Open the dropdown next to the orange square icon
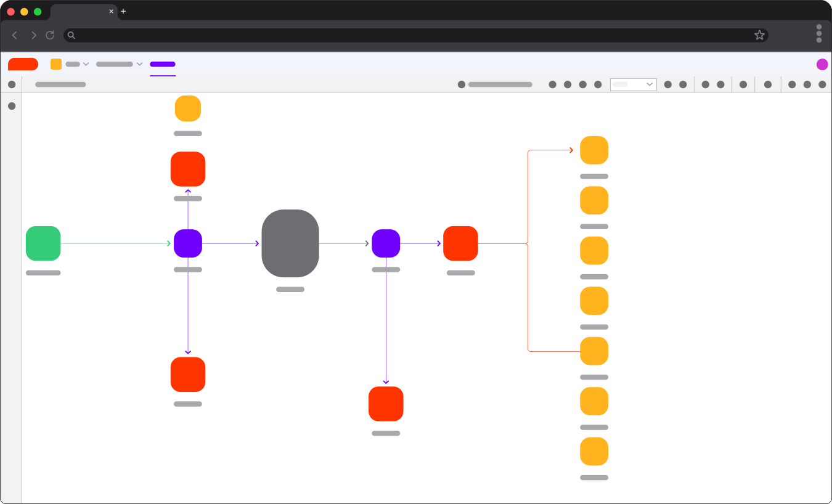The image size is (832, 504). (x=85, y=63)
